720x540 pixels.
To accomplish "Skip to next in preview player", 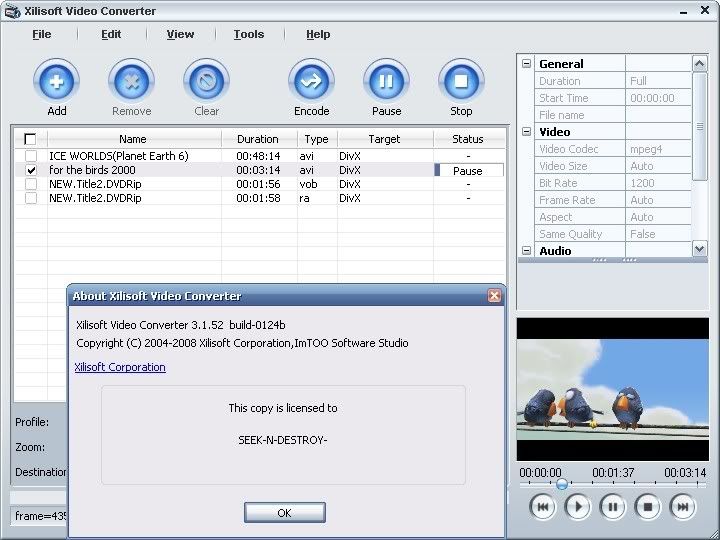I will (682, 507).
